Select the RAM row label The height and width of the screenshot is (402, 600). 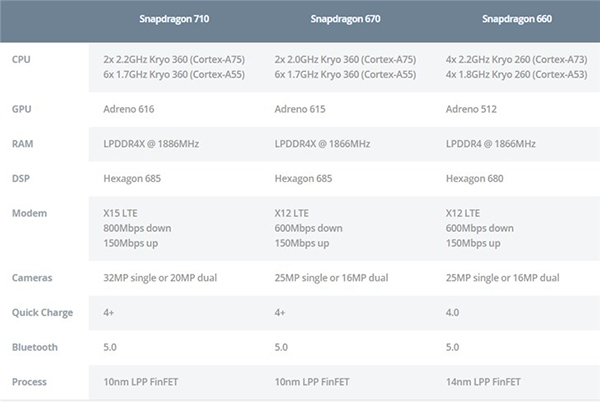[22, 144]
